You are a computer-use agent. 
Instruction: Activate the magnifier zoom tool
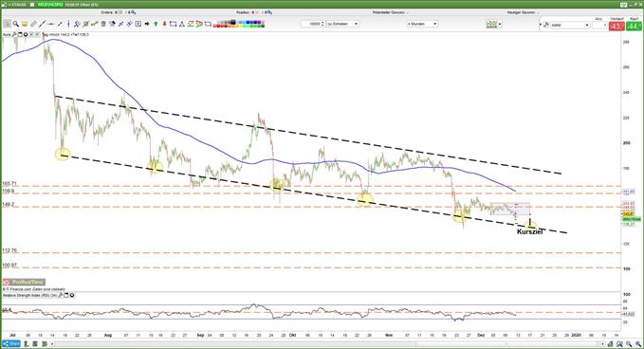point(15,24)
